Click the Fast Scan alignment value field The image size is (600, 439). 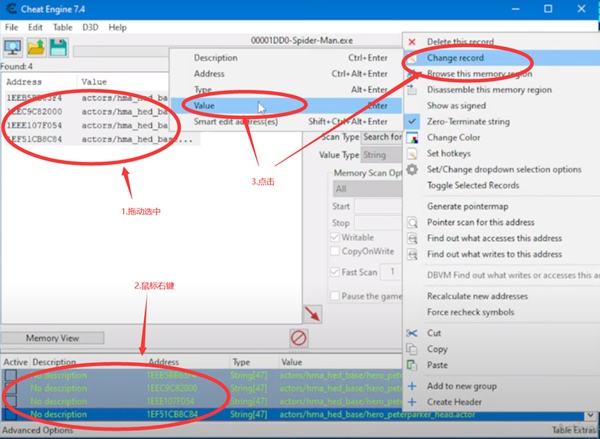[391, 272]
